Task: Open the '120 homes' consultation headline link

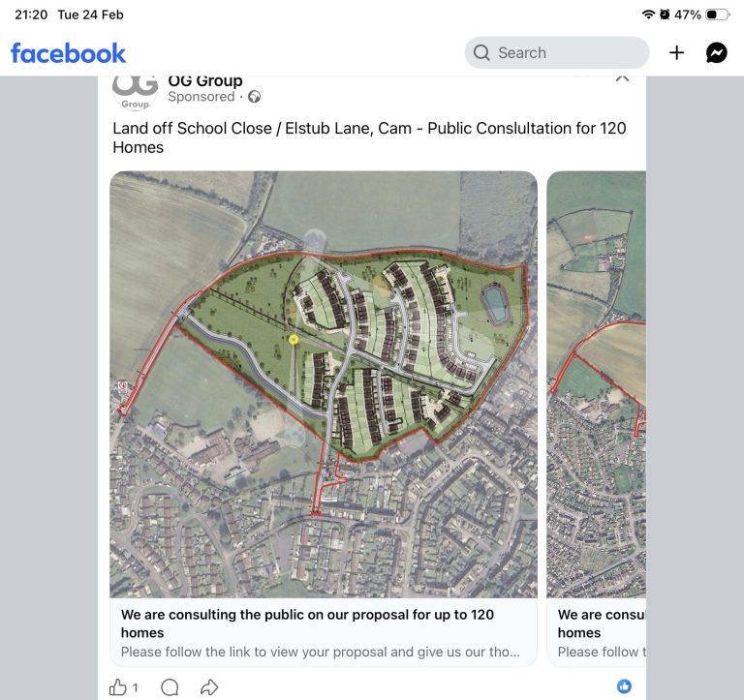Action: click(x=307, y=624)
